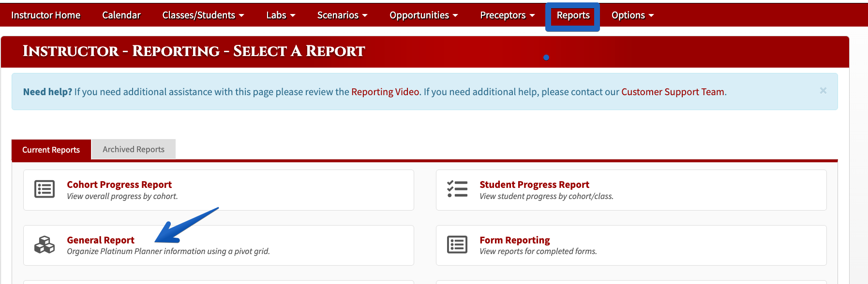The image size is (868, 284).
Task: Expand the Preceptors dropdown
Action: point(507,15)
